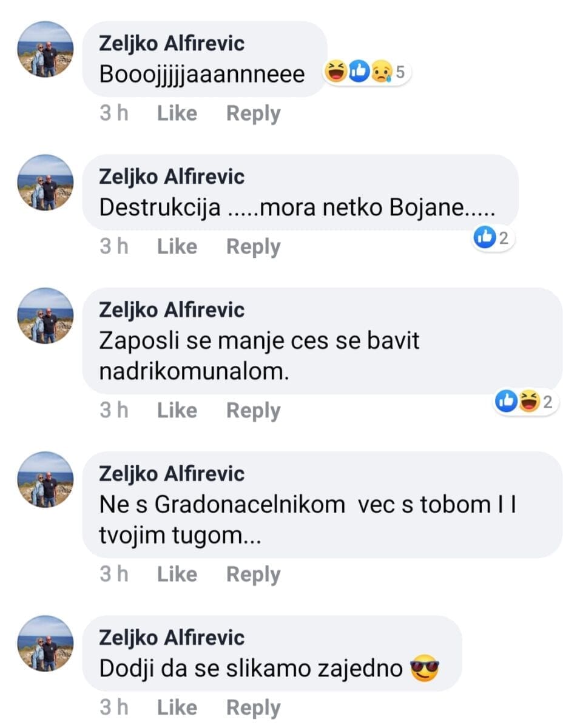Screen dimensions: 580x728
Task: Like the "Ne s Gradonacelnikom" comment
Action: tap(177, 574)
